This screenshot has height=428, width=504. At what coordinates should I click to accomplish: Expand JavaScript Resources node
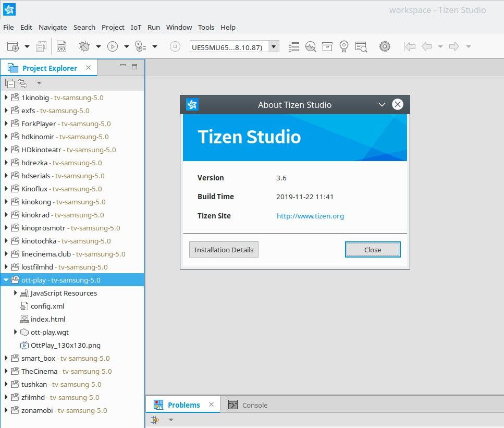[x=15, y=293]
